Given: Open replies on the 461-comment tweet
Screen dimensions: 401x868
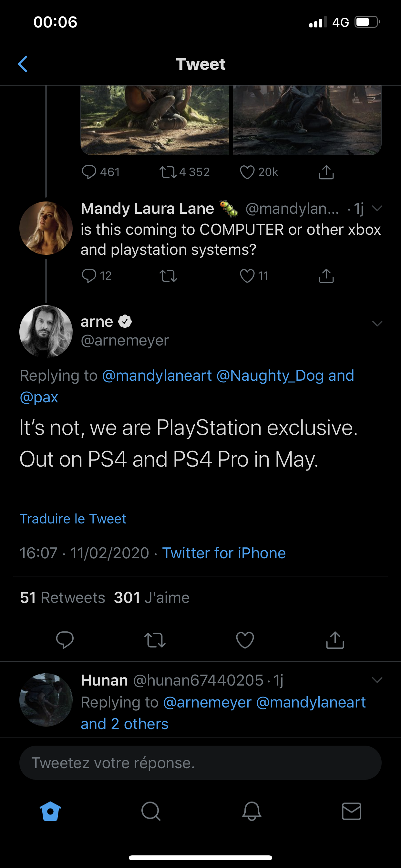Looking at the screenshot, I should pyautogui.click(x=89, y=172).
